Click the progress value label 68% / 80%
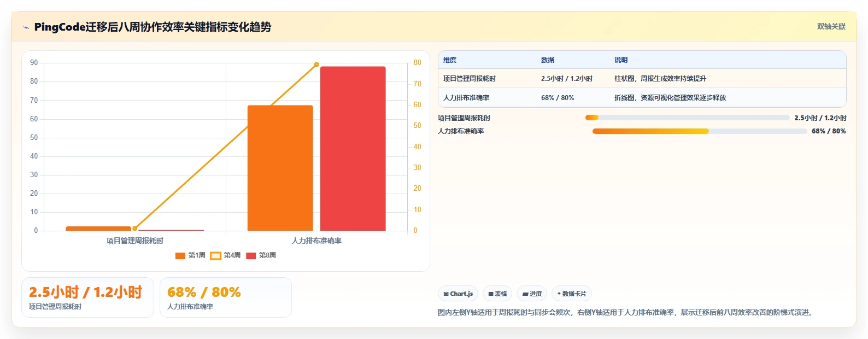The height and width of the screenshot is (339, 868). click(x=829, y=131)
